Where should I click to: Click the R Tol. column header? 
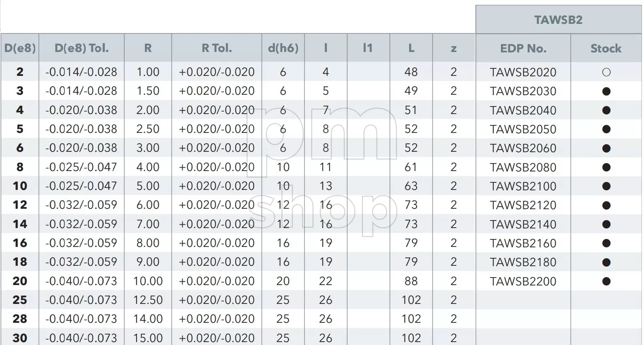pyautogui.click(x=216, y=48)
